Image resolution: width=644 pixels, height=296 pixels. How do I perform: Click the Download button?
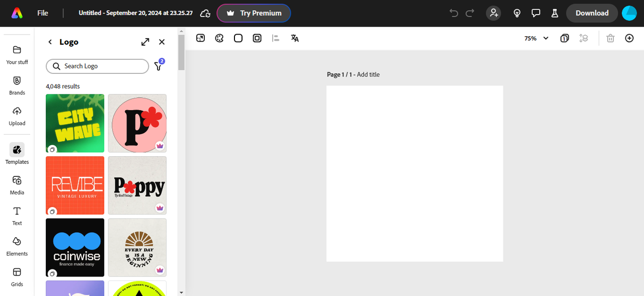(x=592, y=13)
